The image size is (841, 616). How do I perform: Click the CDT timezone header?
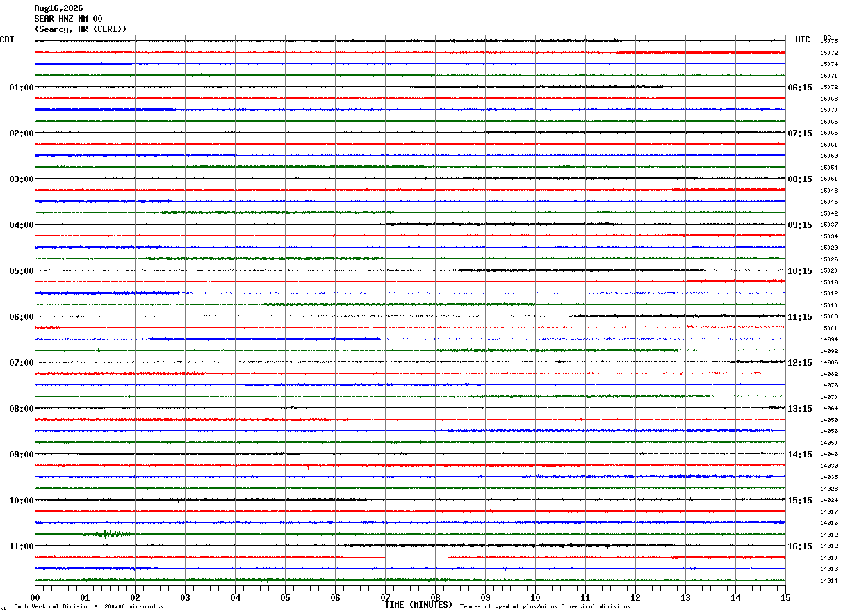[x=7, y=40]
